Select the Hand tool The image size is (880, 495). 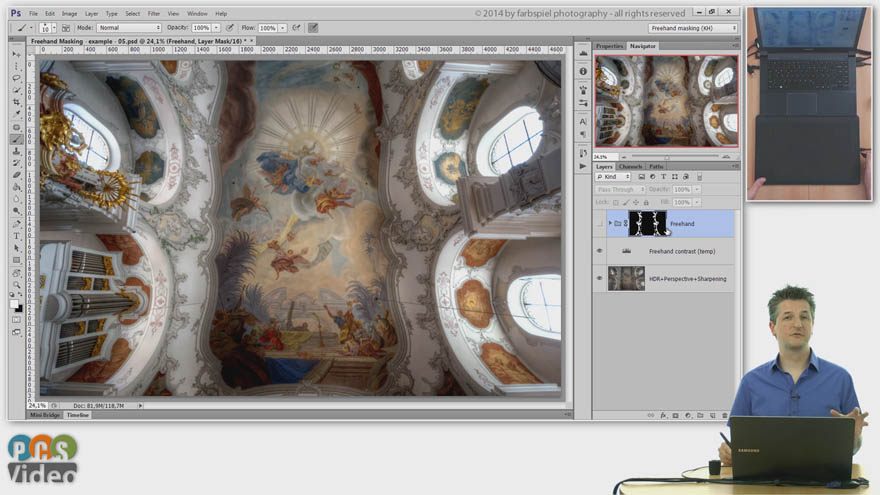point(16,273)
